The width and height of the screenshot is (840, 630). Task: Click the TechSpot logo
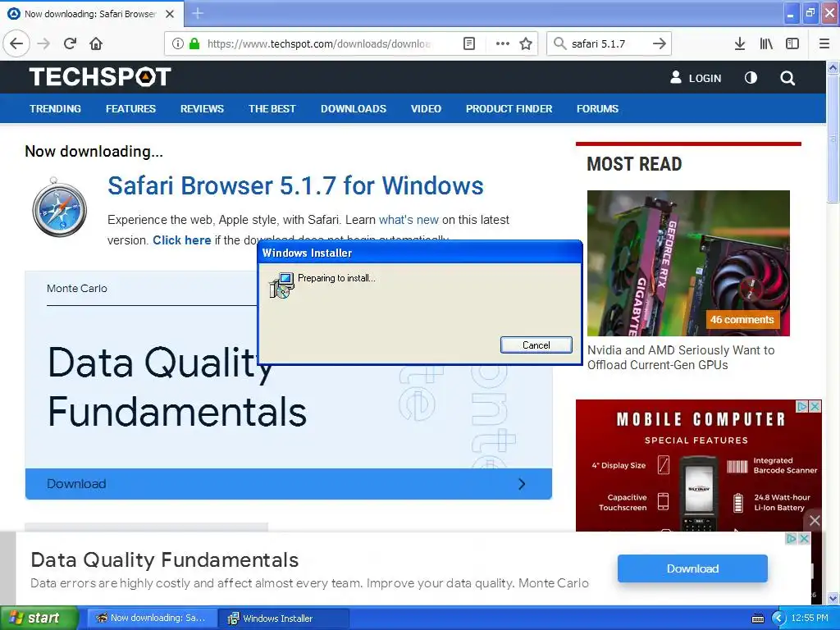tap(100, 77)
